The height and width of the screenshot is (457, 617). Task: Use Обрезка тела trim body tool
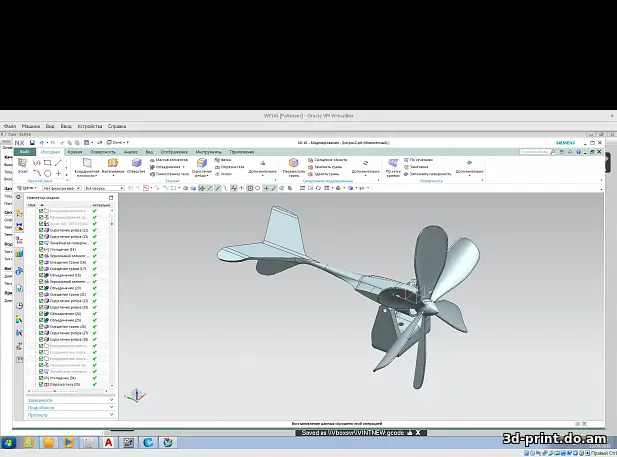pos(230,167)
